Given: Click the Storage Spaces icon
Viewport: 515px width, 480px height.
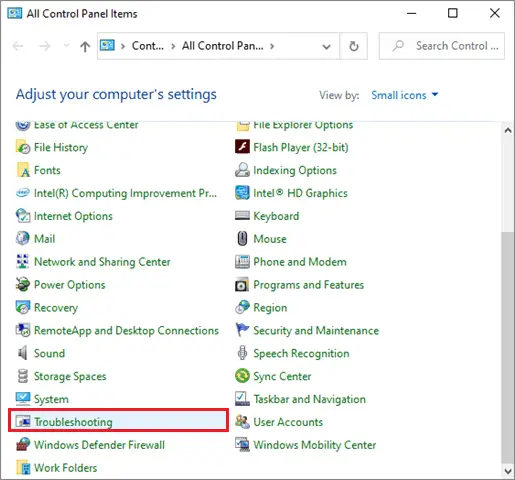Looking at the screenshot, I should 23,376.
